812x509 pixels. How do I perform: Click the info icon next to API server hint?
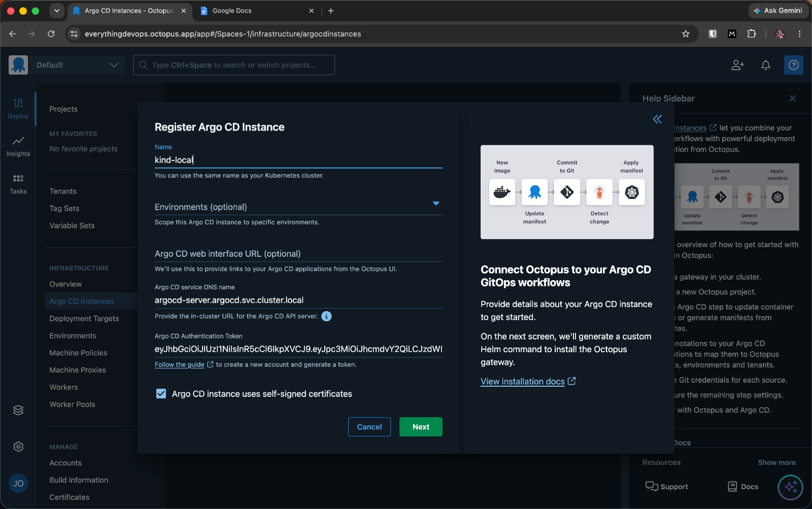(x=327, y=316)
